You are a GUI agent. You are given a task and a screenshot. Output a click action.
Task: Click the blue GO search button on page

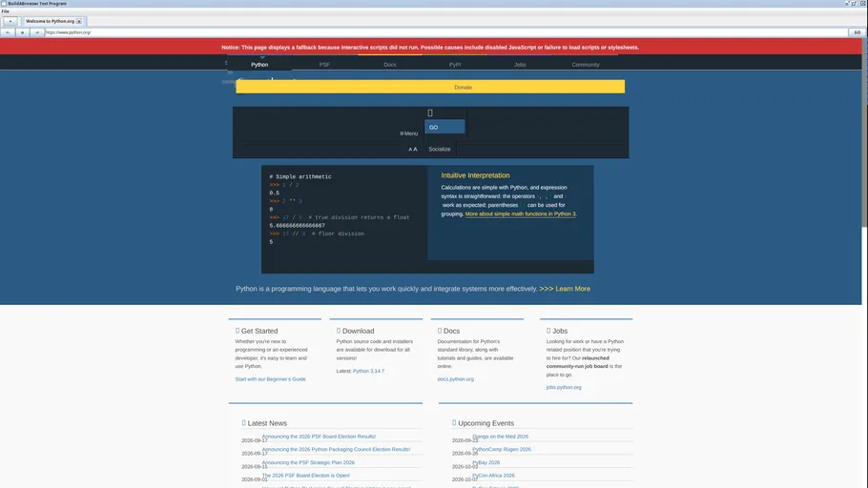tap(444, 128)
